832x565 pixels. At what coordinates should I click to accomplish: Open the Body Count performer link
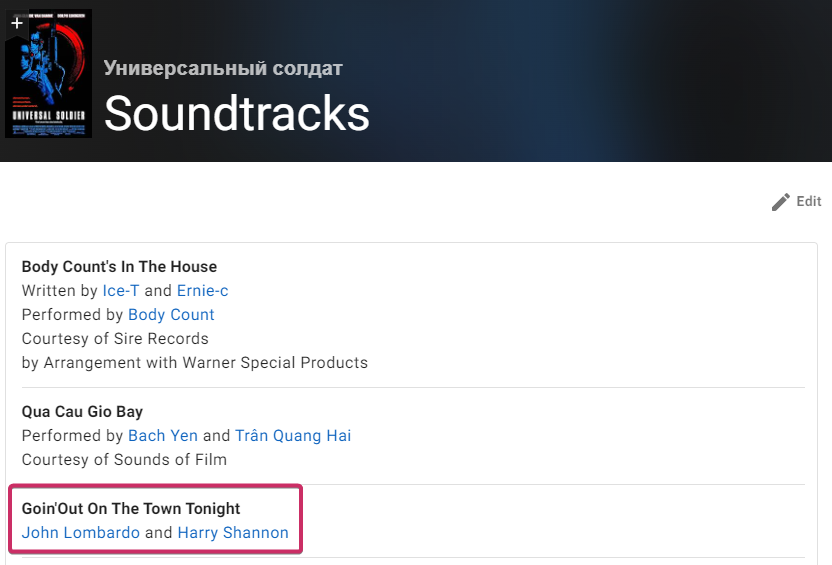point(171,315)
